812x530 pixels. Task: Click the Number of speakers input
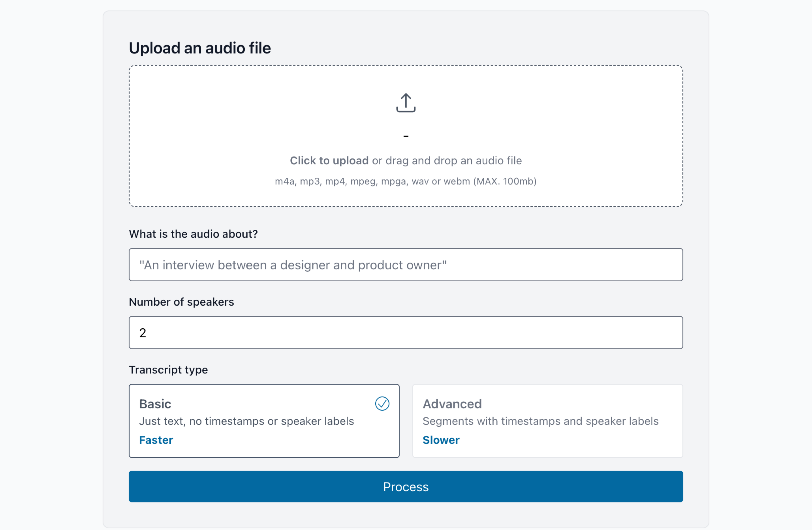click(x=406, y=333)
